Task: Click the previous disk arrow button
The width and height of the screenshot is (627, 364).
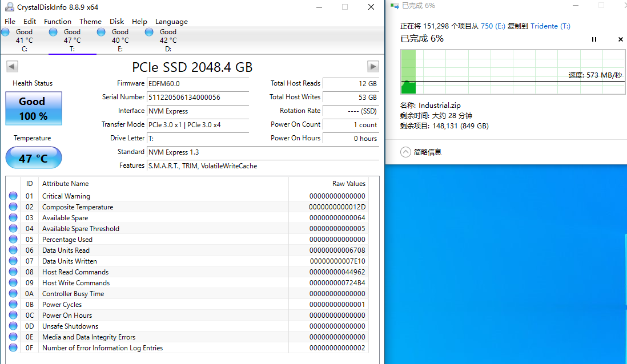Action: tap(13, 66)
